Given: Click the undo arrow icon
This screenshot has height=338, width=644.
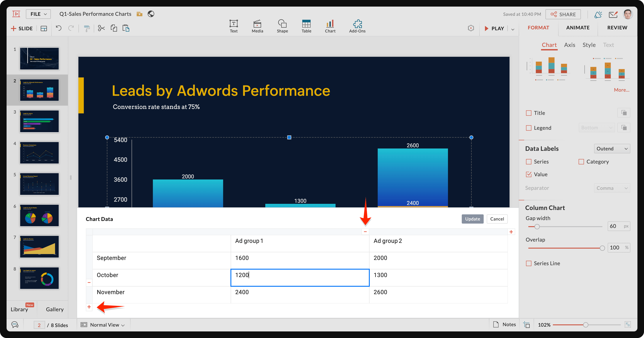Looking at the screenshot, I should [x=58, y=28].
